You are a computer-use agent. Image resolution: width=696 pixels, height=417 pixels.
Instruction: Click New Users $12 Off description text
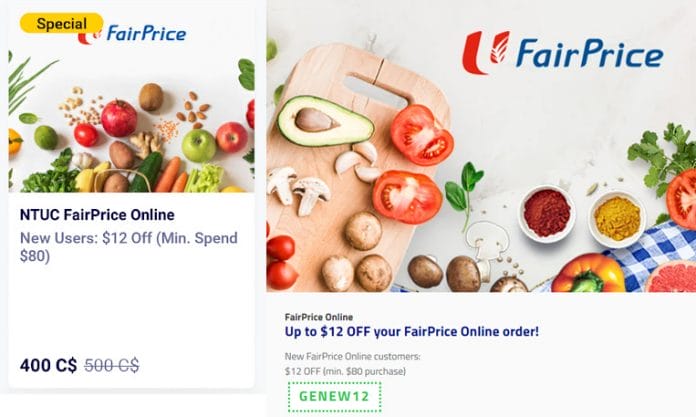click(129, 247)
